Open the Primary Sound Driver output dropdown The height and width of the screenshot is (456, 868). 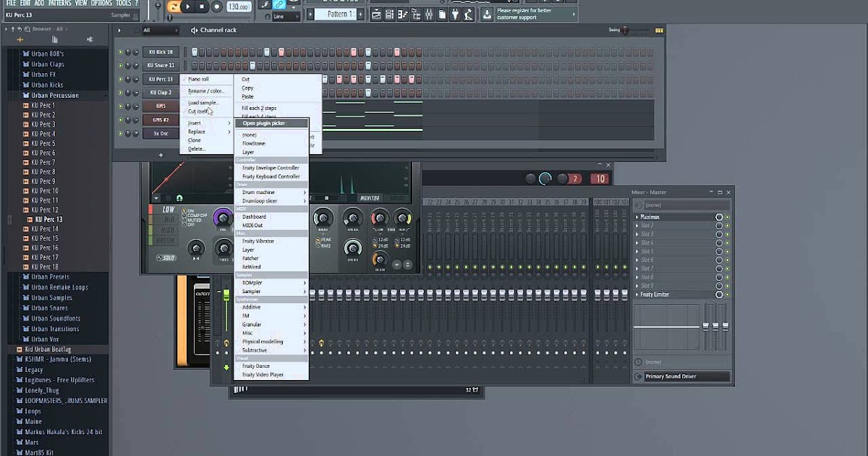[686, 376]
